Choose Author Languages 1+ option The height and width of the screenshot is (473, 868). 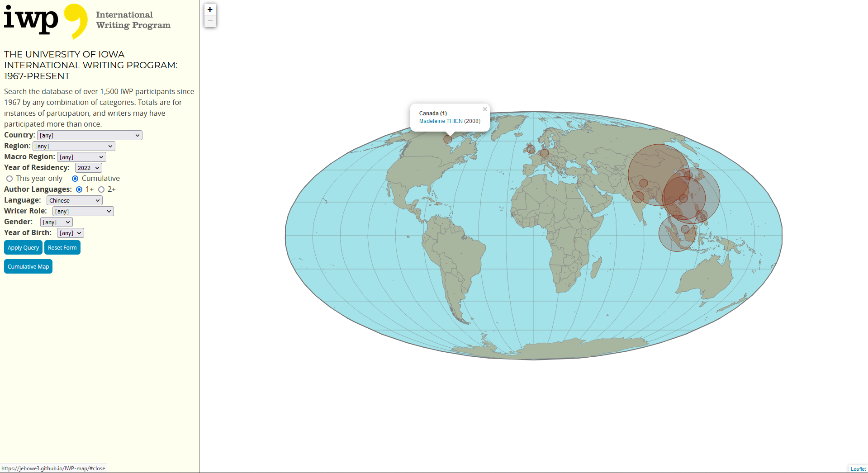[x=79, y=189]
